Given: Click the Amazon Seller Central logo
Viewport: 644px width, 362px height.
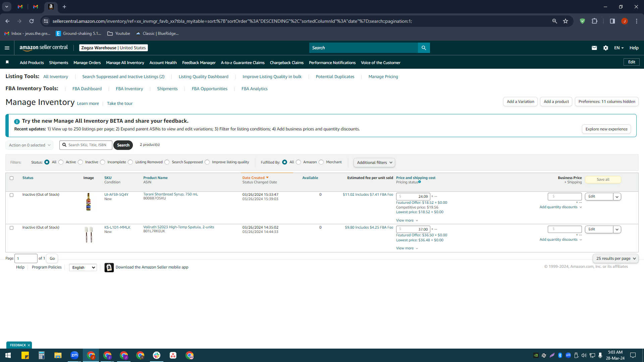Looking at the screenshot, I should [x=44, y=48].
